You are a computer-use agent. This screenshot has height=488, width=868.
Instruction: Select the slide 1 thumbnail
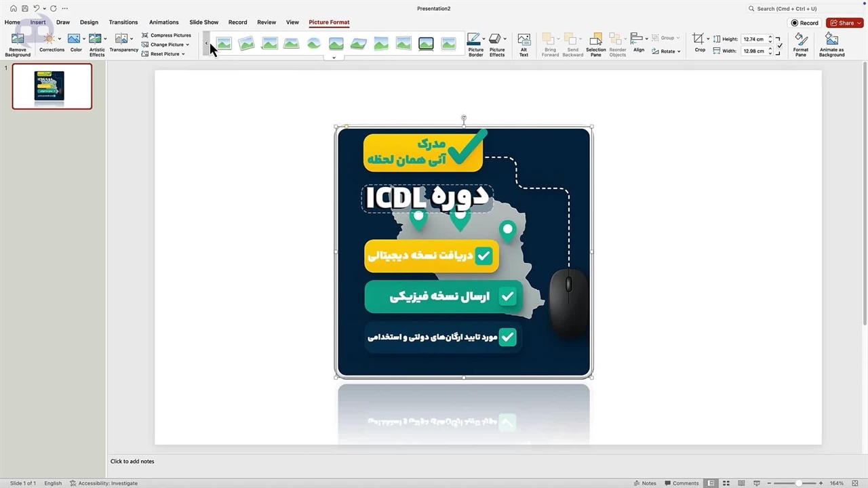[52, 86]
